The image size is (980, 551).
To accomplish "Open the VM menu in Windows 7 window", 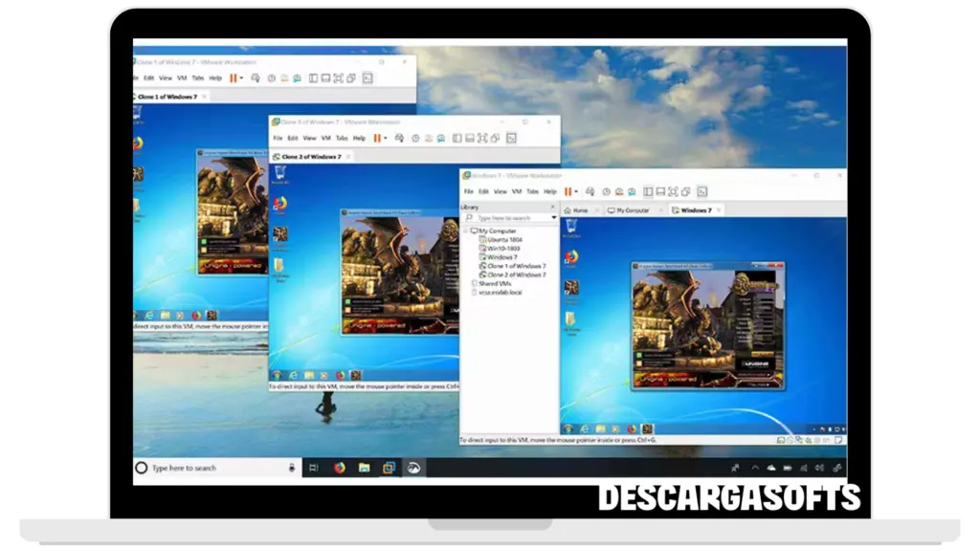I will 516,191.
